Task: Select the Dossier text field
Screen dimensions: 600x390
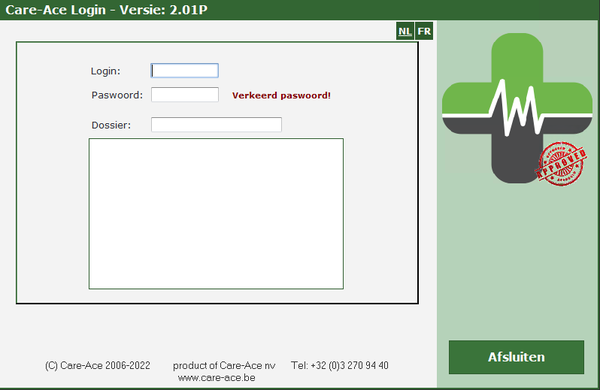Action: pos(216,124)
